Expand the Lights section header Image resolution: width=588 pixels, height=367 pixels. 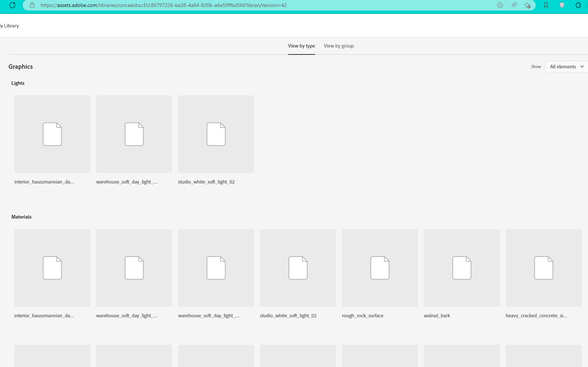(x=18, y=83)
